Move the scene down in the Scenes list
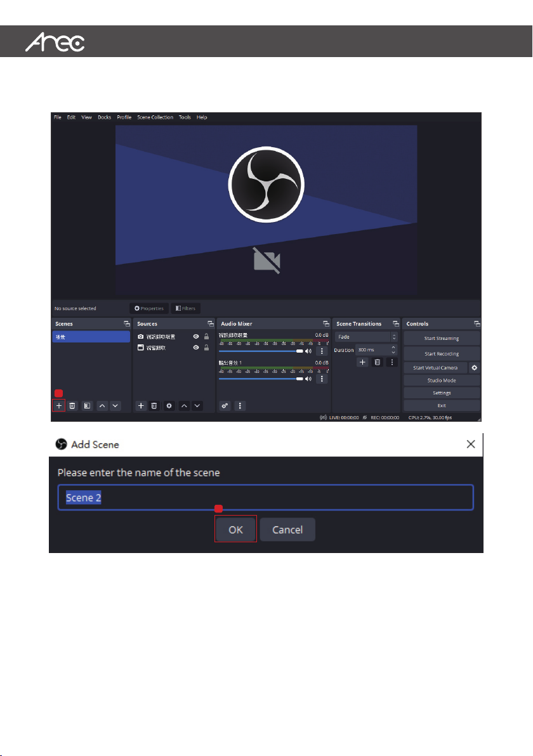The image size is (533, 756). pyautogui.click(x=115, y=406)
